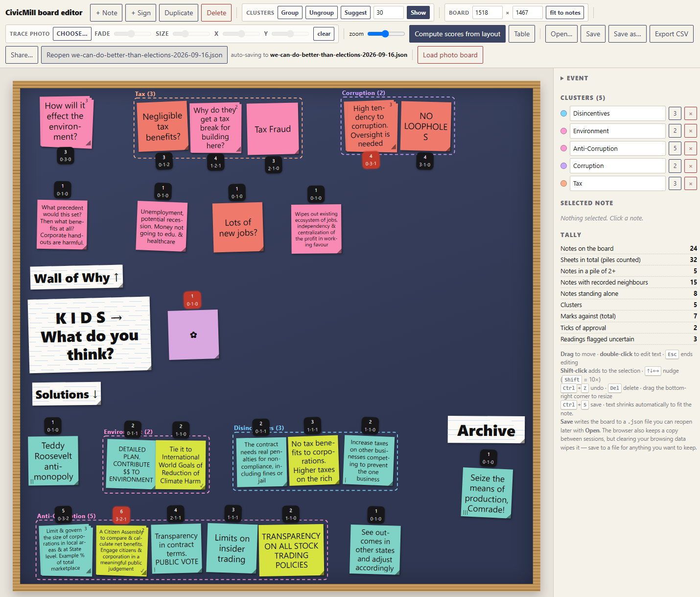Image resolution: width=700 pixels, height=597 pixels.
Task: Select the Lots of new jobs? note
Action: coord(238,228)
